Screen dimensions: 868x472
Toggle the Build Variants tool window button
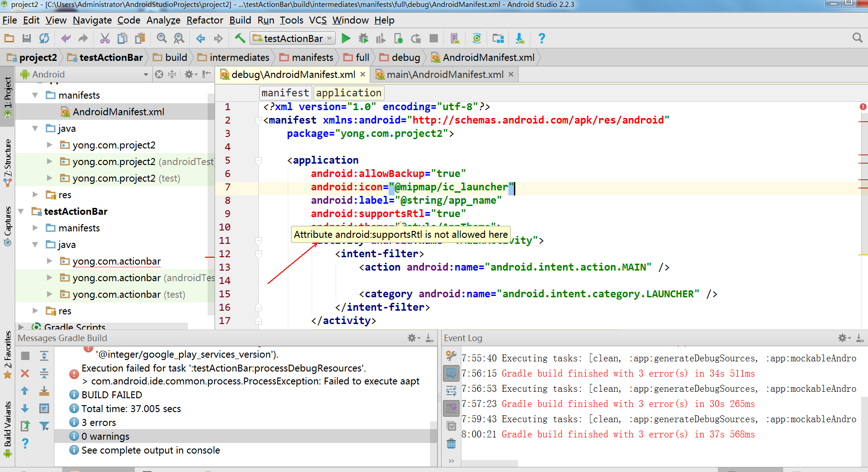pyautogui.click(x=7, y=429)
